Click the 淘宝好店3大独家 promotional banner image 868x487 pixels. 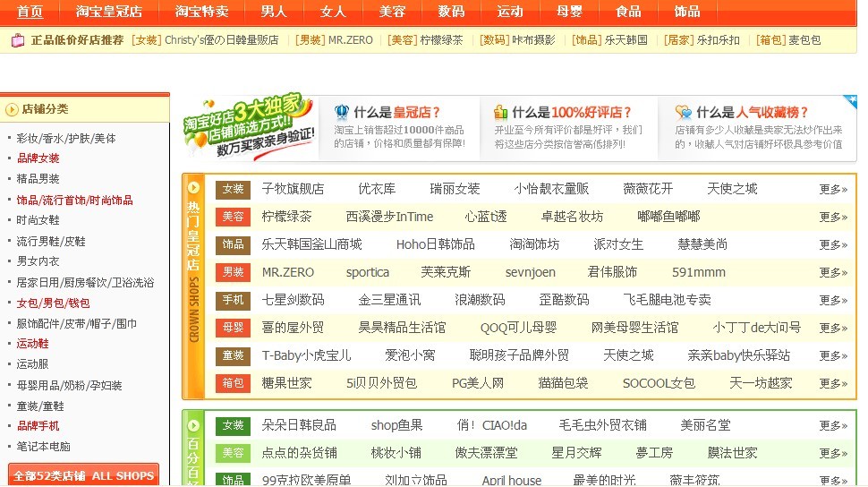[250, 127]
